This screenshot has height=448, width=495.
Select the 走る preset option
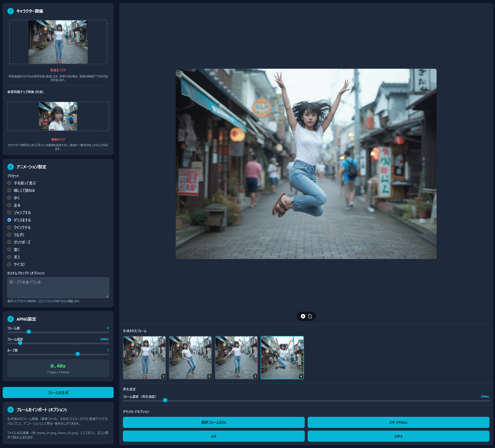[9, 205]
